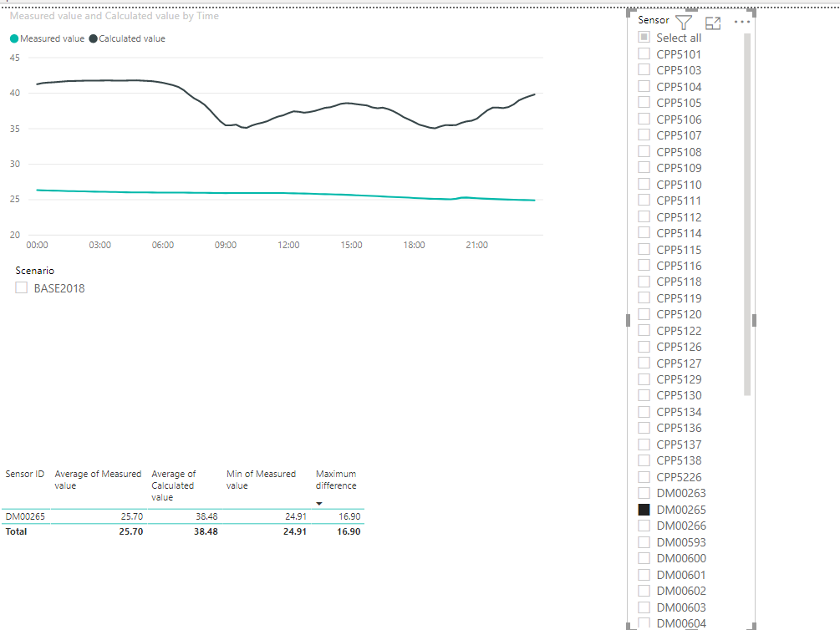Check the CPP5120 sensor checkbox
Screen dimensions: 840x630
[644, 314]
